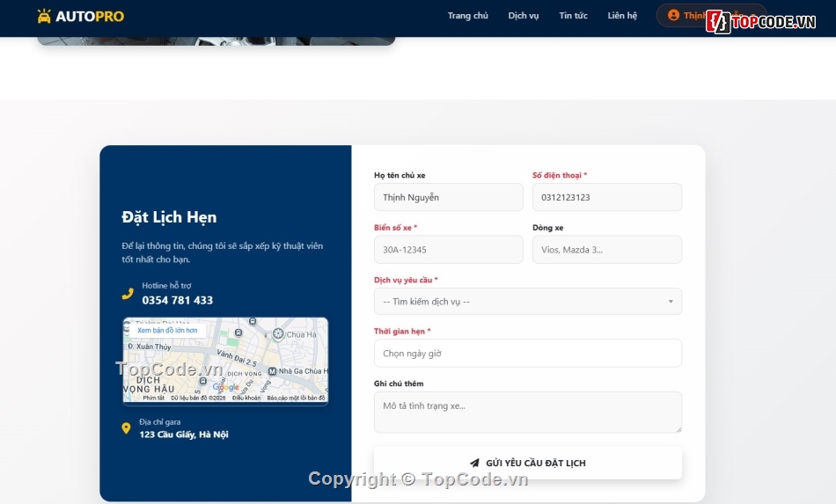Viewport: 836px width, 504px height.
Task: Focus the Dòng xe input field
Action: [x=606, y=249]
